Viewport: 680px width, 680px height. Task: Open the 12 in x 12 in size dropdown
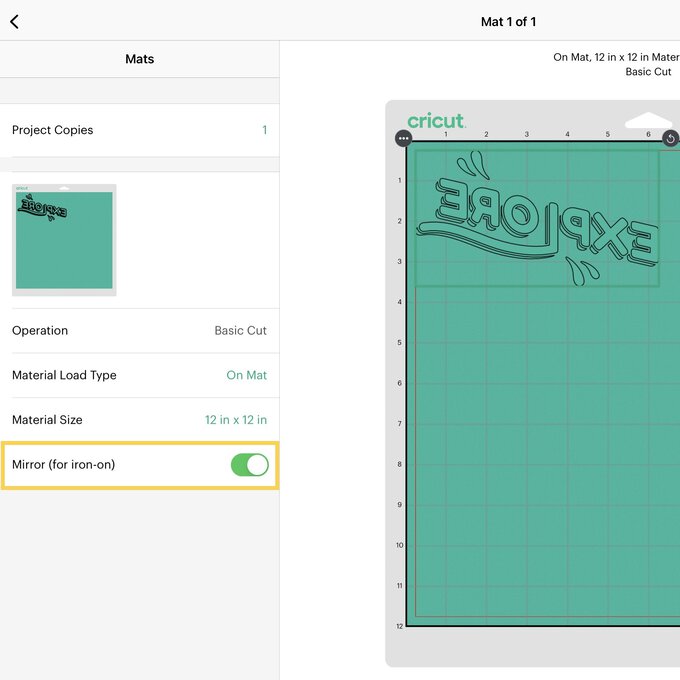(236, 420)
